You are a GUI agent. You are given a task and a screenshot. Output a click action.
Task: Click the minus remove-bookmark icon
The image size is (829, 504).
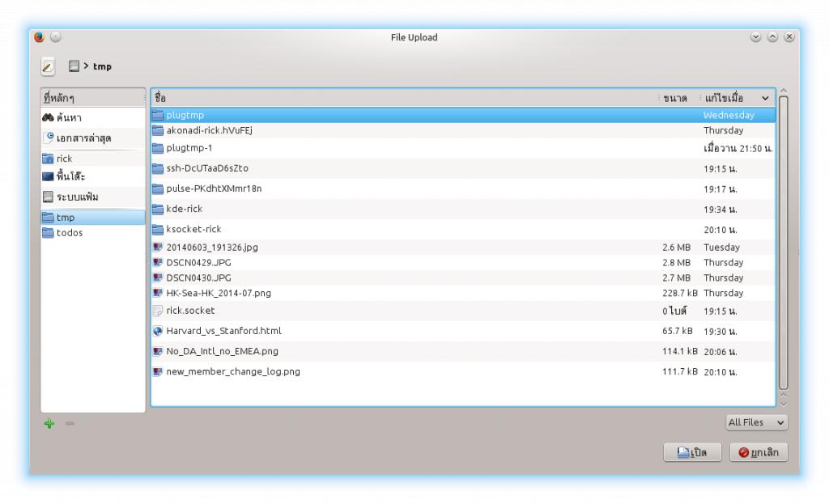[70, 423]
